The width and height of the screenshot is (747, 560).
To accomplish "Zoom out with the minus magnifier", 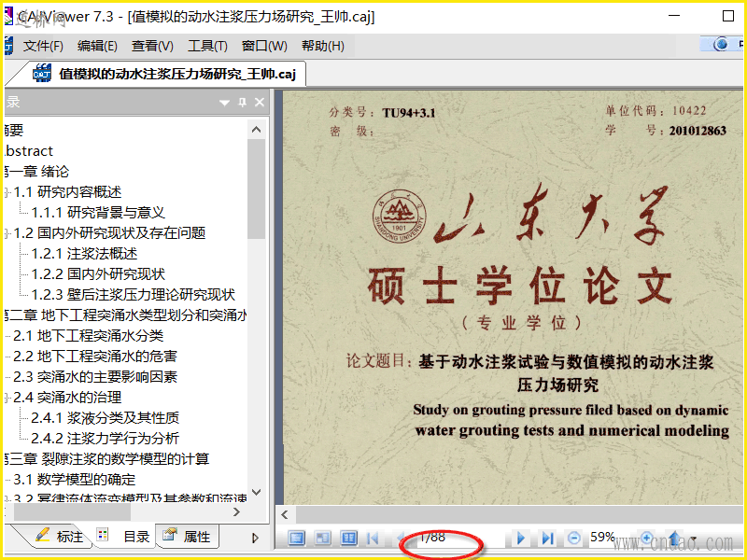I will pyautogui.click(x=574, y=539).
